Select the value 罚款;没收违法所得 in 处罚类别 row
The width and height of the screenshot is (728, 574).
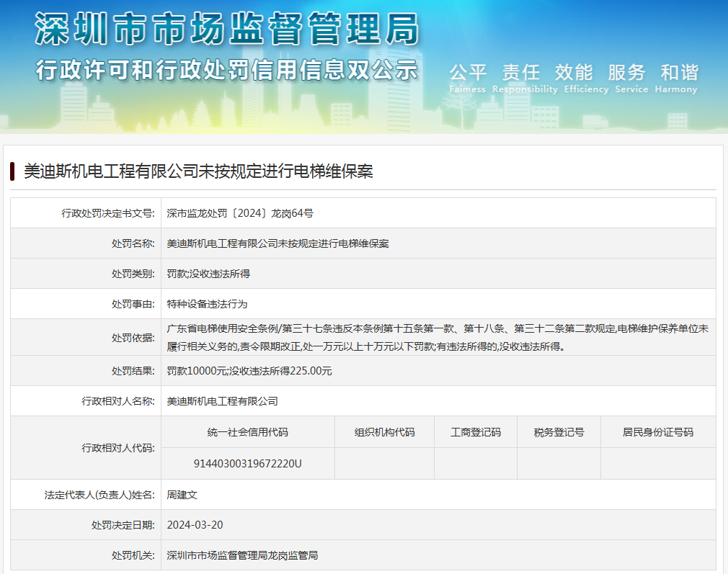[x=208, y=274]
